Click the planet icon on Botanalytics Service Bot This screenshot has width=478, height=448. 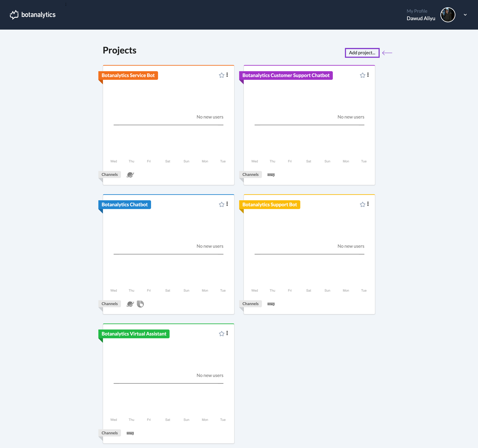tap(130, 174)
